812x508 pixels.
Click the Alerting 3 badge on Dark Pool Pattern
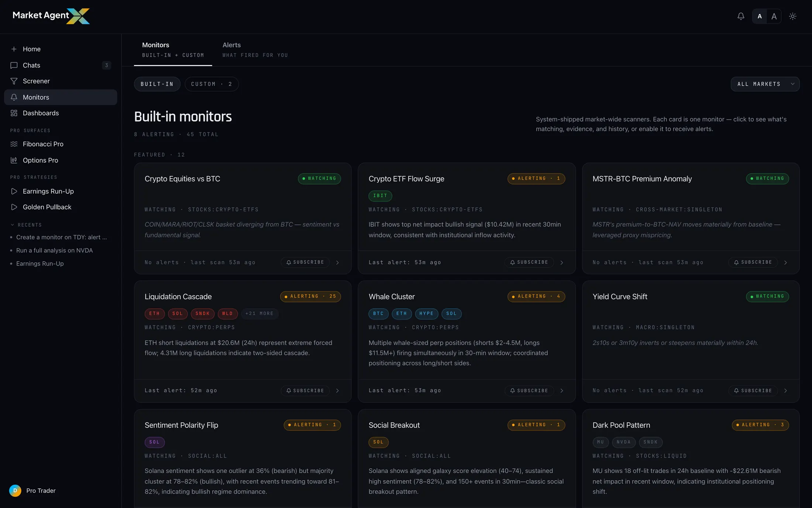point(760,425)
